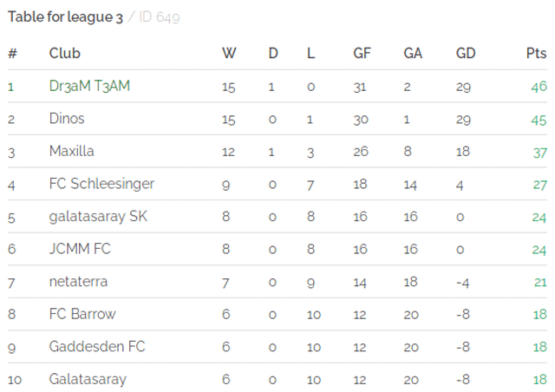
Task: Click the GA column header
Action: click(x=413, y=54)
